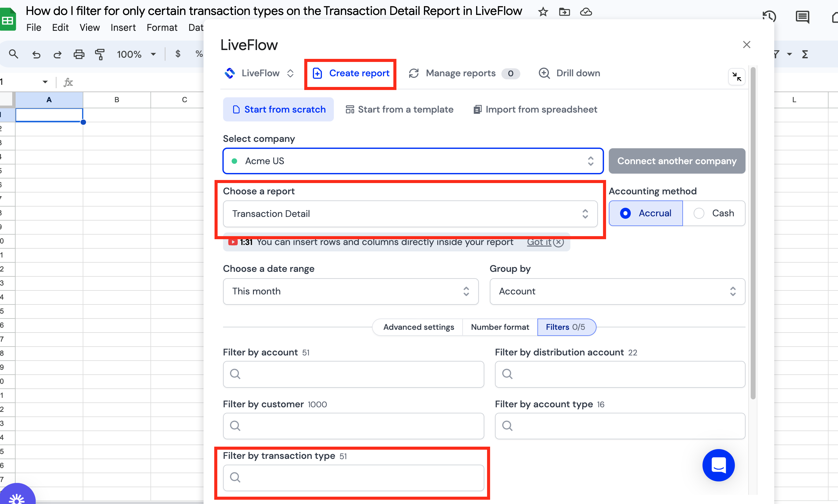
Task: Dismiss the video tip with X icon
Action: click(x=558, y=242)
